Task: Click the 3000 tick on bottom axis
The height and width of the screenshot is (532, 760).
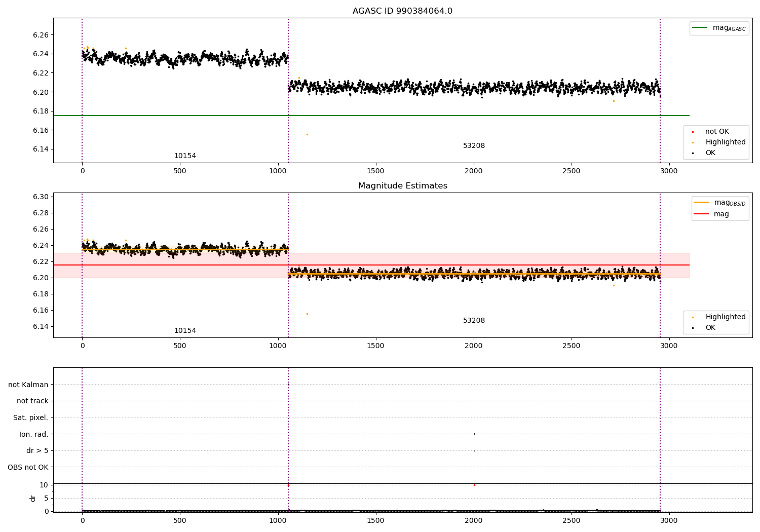Action: [669, 520]
